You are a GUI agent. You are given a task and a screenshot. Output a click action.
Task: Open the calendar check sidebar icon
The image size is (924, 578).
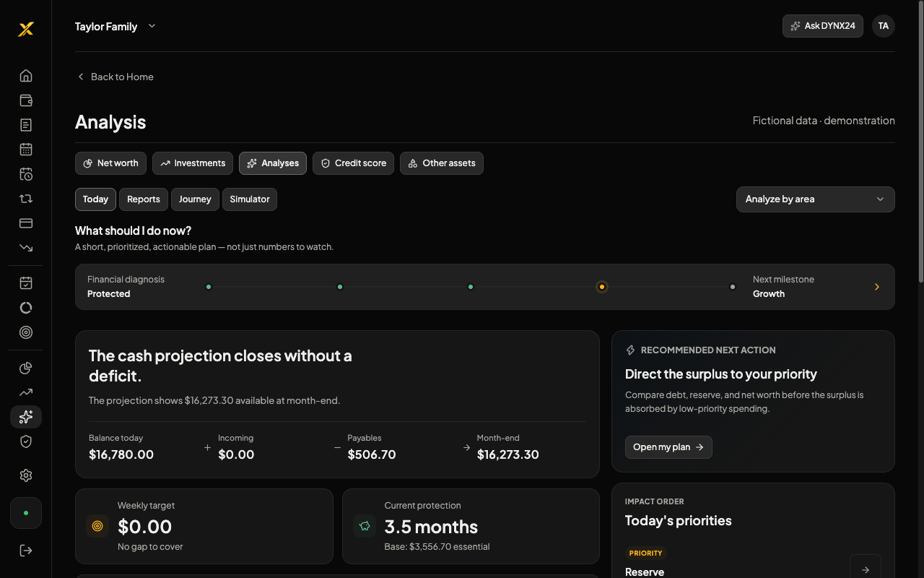(x=26, y=283)
